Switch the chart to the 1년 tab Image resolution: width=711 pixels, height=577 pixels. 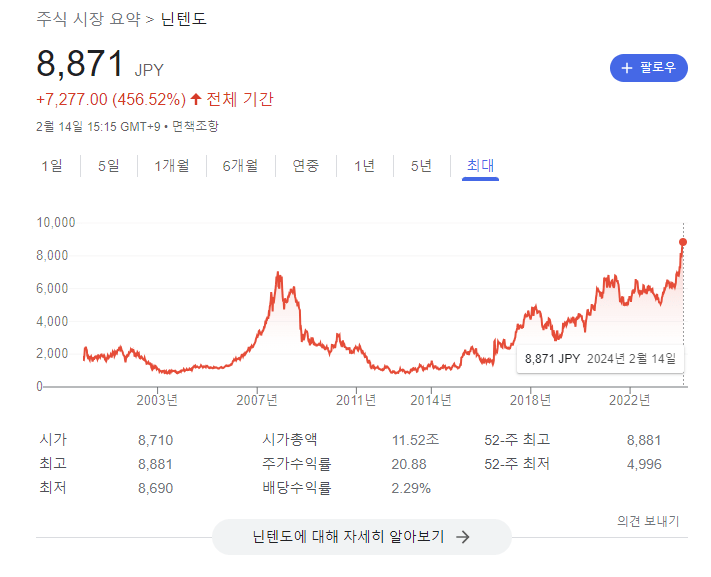click(x=364, y=166)
